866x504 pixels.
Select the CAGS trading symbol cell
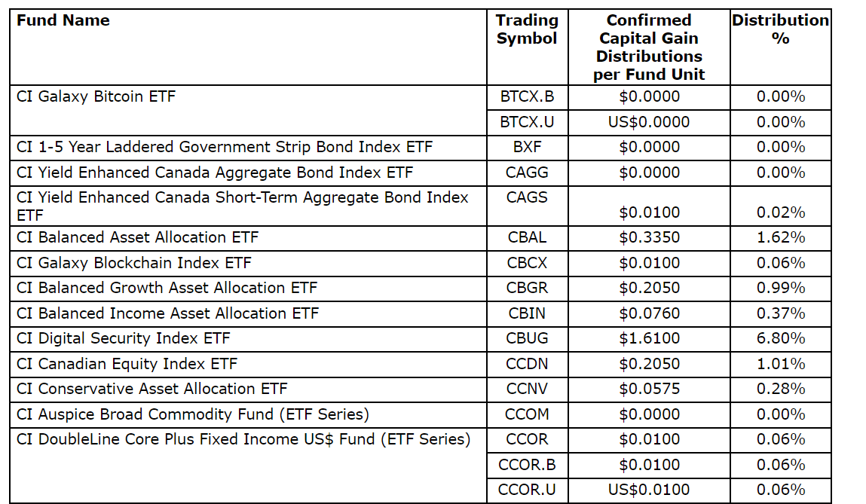click(x=527, y=197)
